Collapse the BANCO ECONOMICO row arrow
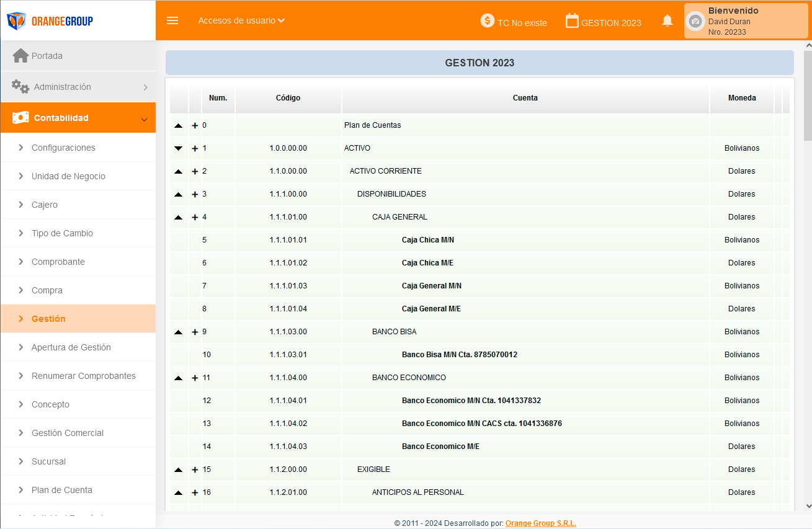812x529 pixels. pos(179,378)
